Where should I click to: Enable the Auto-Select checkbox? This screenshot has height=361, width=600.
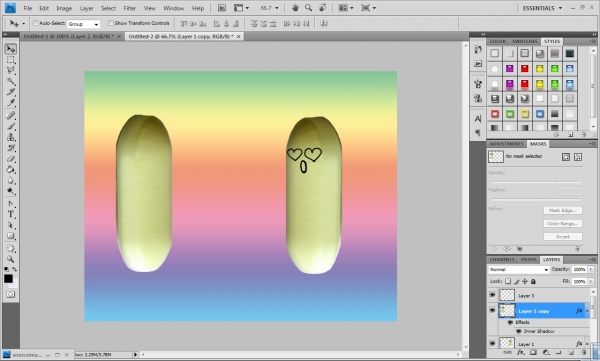[35, 23]
